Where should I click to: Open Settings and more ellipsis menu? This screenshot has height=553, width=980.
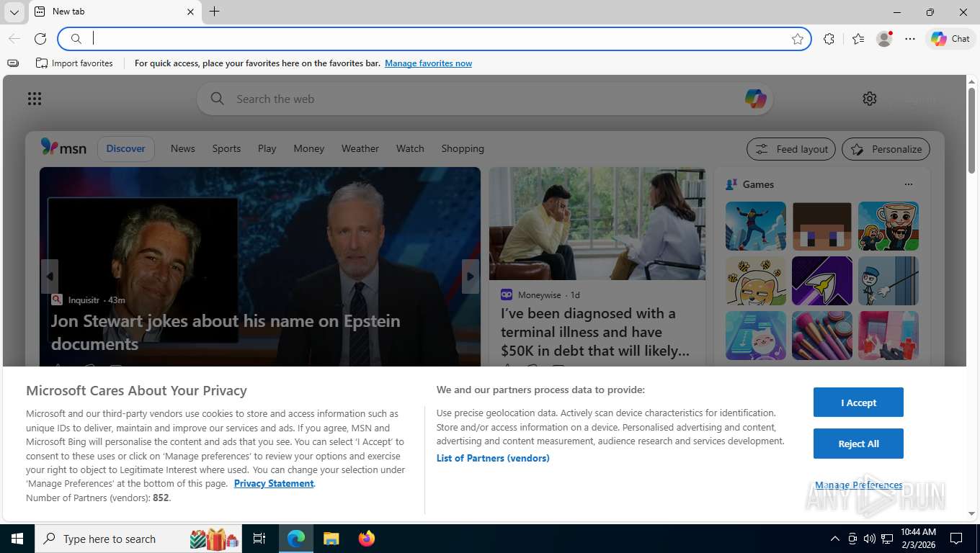tap(910, 39)
